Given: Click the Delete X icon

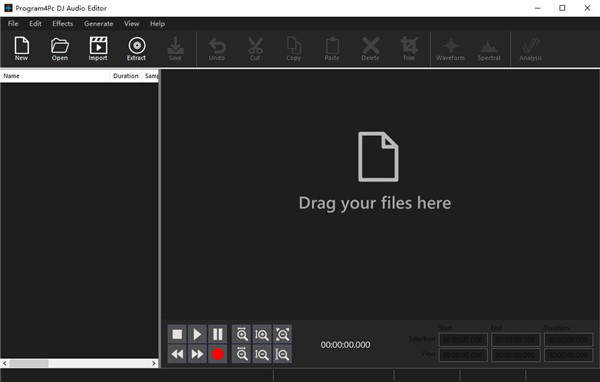Looking at the screenshot, I should point(370,48).
